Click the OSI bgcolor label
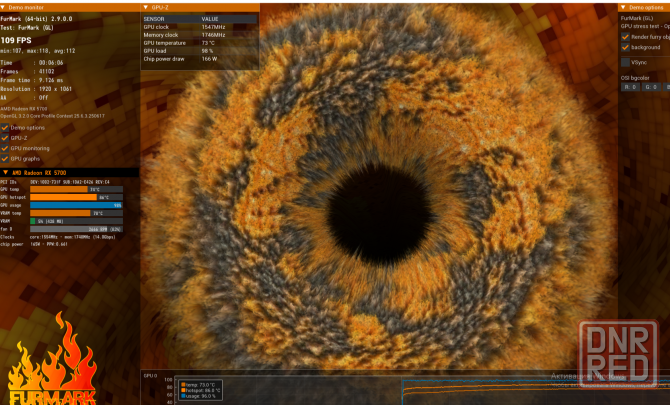The image size is (670, 405). pos(635,78)
